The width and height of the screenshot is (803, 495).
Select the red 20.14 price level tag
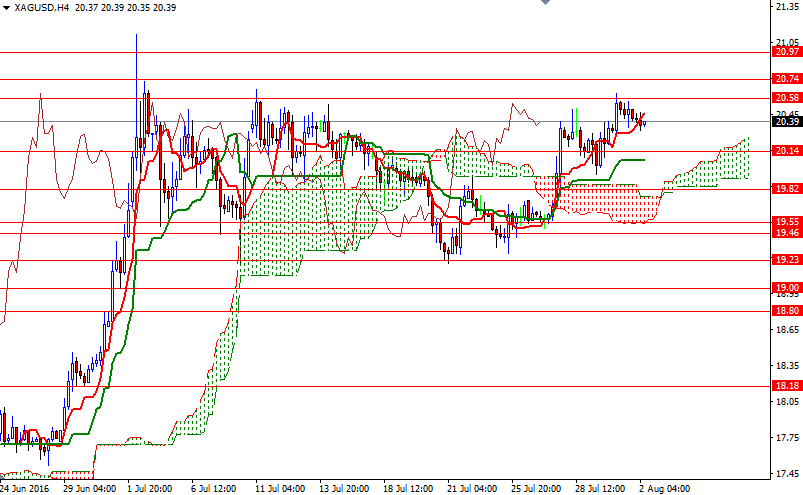pyautogui.click(x=786, y=151)
